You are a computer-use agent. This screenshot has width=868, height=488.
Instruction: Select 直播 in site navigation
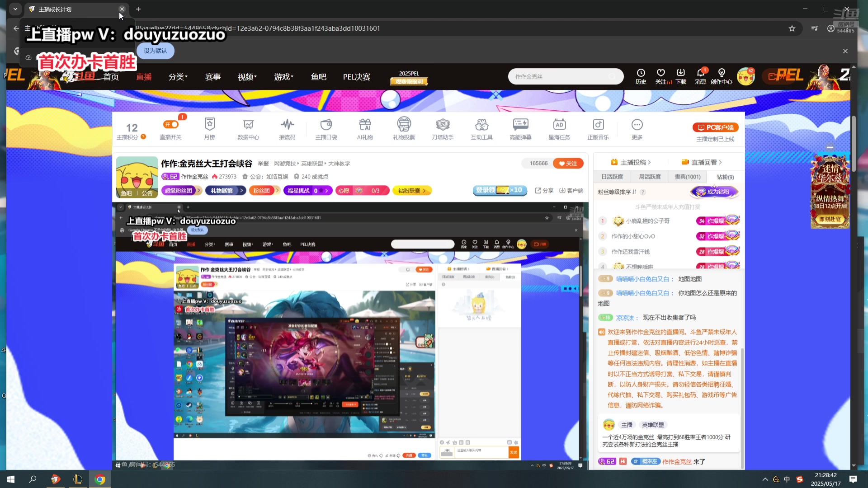pos(144,77)
